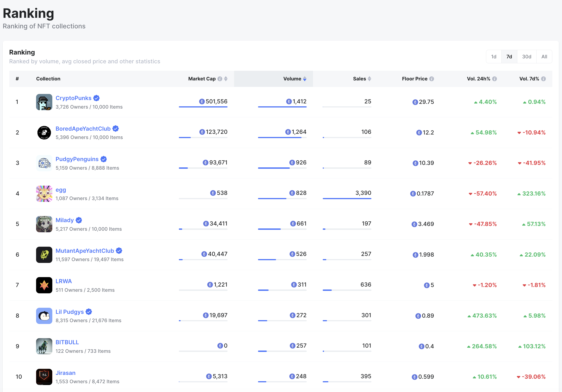Click the MutantApeYachtClub skull thumbnail
This screenshot has height=392, width=562.
[x=44, y=255]
